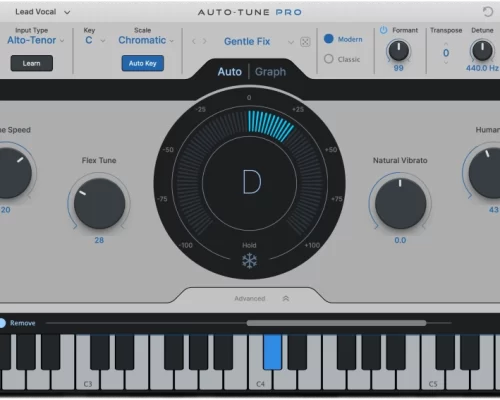Click the Natural Vibrato value 0.0
500x400 pixels.
pyautogui.click(x=400, y=240)
